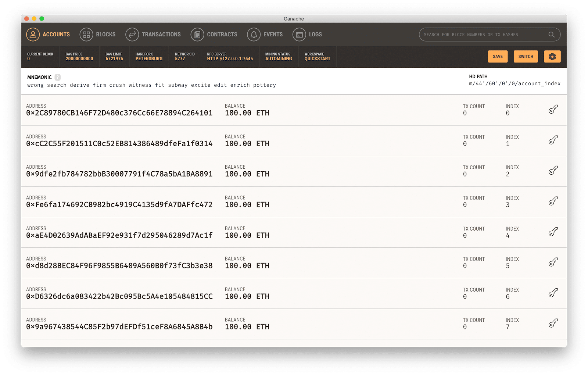
Task: Click the gas limit 6721975 value
Action: pyautogui.click(x=114, y=59)
